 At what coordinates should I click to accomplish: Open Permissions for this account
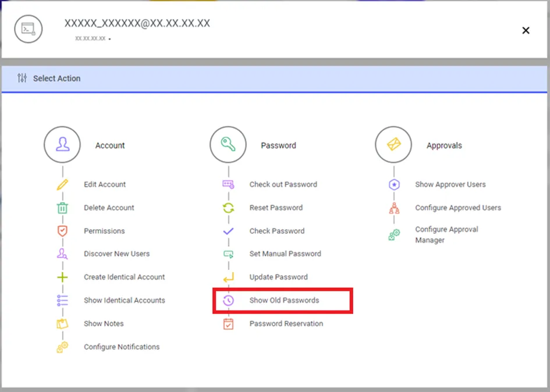[104, 231]
